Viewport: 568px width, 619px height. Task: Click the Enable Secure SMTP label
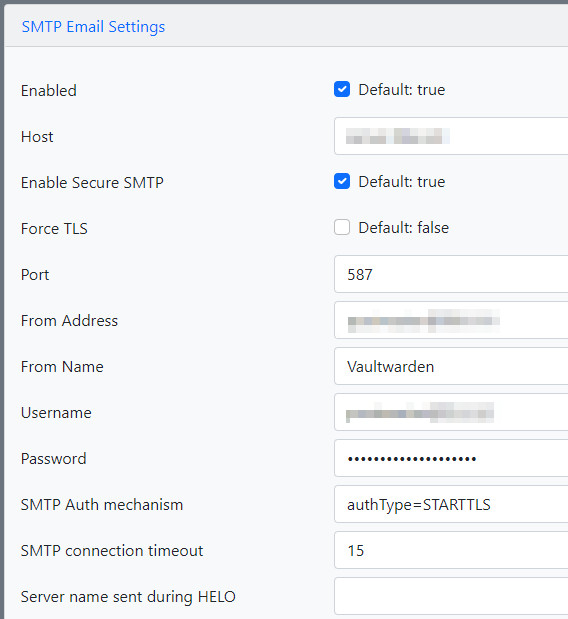92,182
